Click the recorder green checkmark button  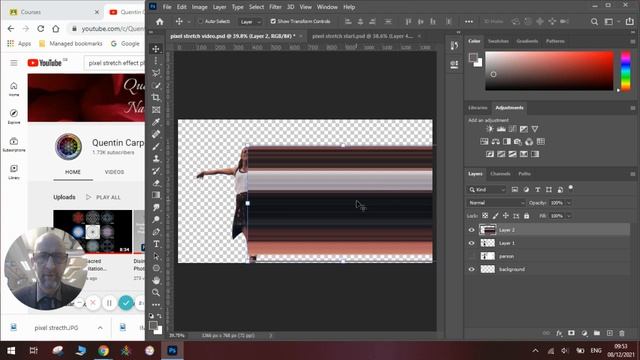pyautogui.click(x=126, y=303)
